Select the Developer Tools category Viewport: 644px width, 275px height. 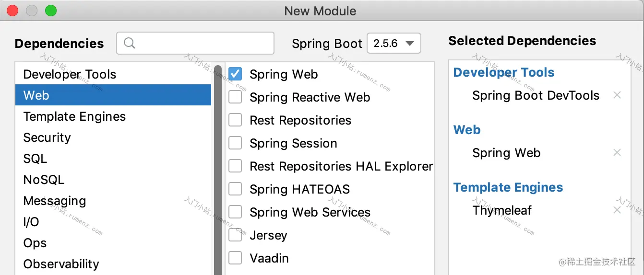[113, 74]
